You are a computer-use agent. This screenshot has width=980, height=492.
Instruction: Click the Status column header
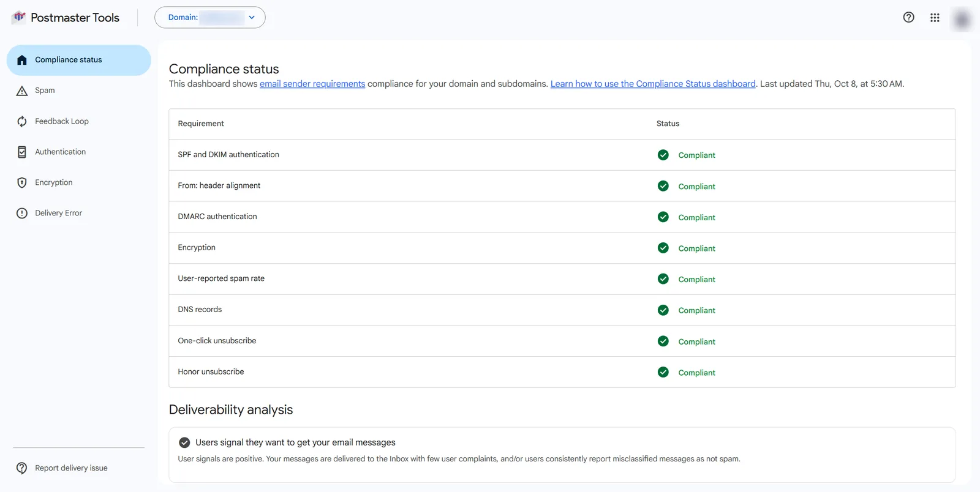pos(668,124)
